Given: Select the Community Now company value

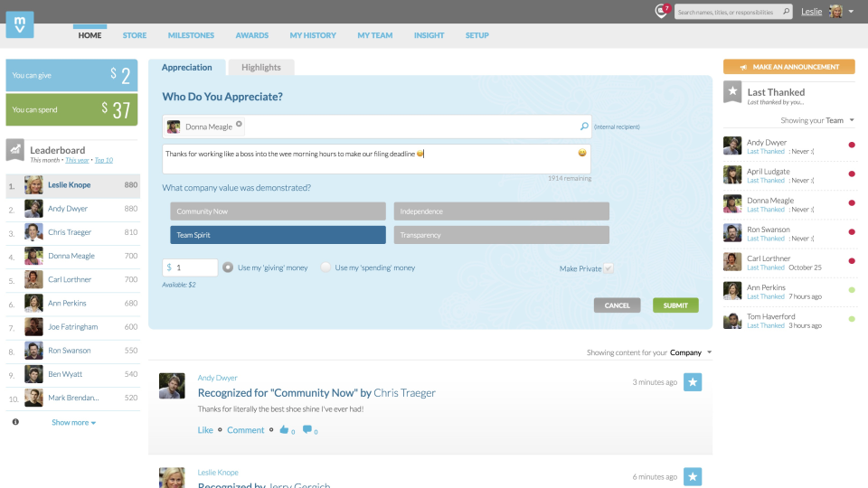Looking at the screenshot, I should click(278, 211).
